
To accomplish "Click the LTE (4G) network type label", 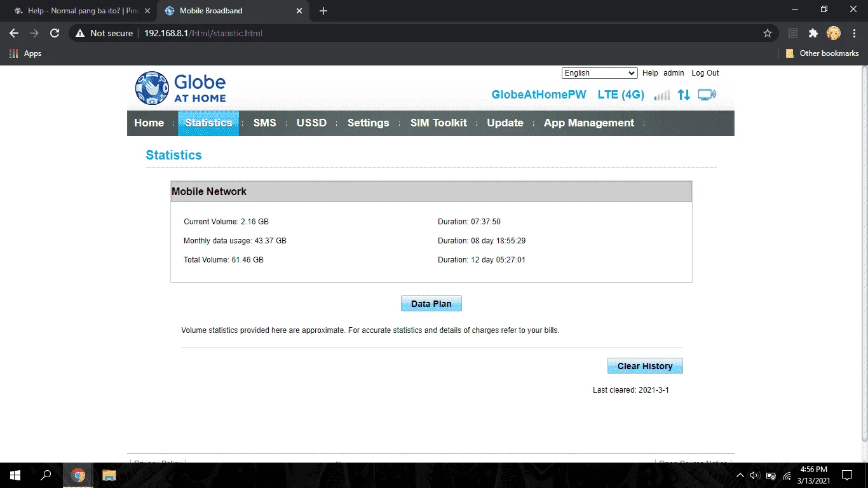I will (621, 95).
